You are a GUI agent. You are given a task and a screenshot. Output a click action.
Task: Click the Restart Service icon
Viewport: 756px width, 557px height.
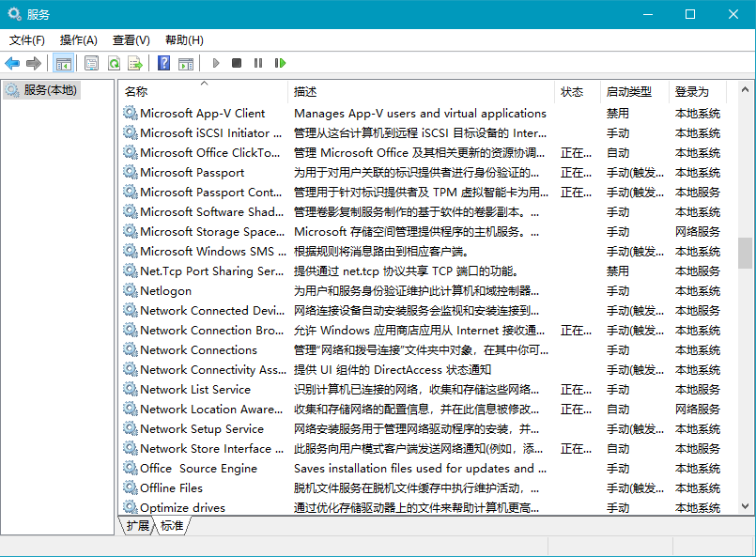(x=280, y=63)
